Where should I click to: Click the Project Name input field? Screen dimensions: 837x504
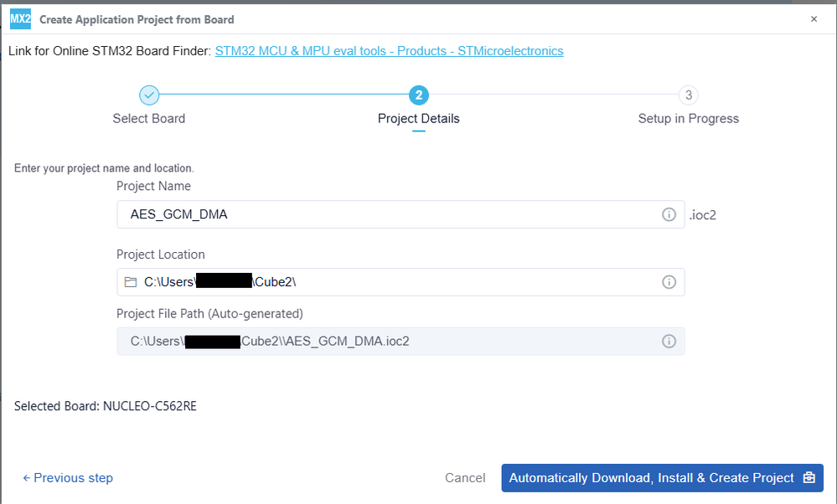click(400, 214)
